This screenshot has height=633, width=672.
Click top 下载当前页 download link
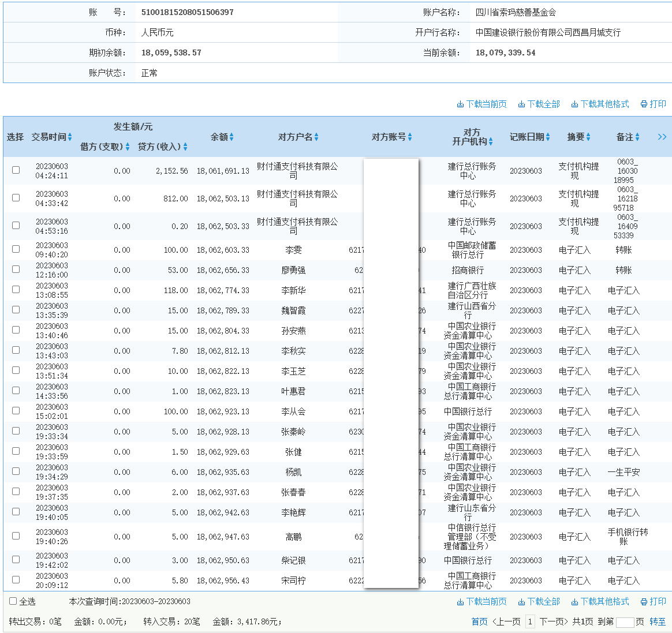point(481,104)
